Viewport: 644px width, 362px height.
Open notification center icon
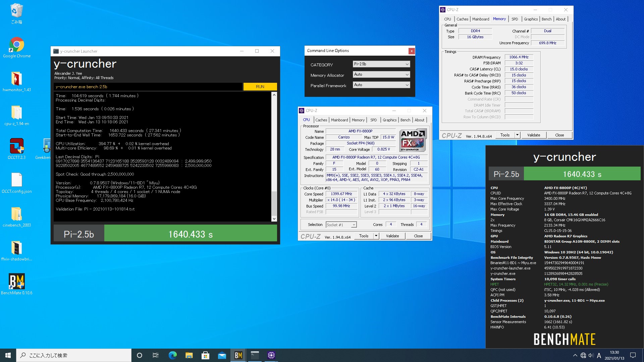pyautogui.click(x=633, y=355)
